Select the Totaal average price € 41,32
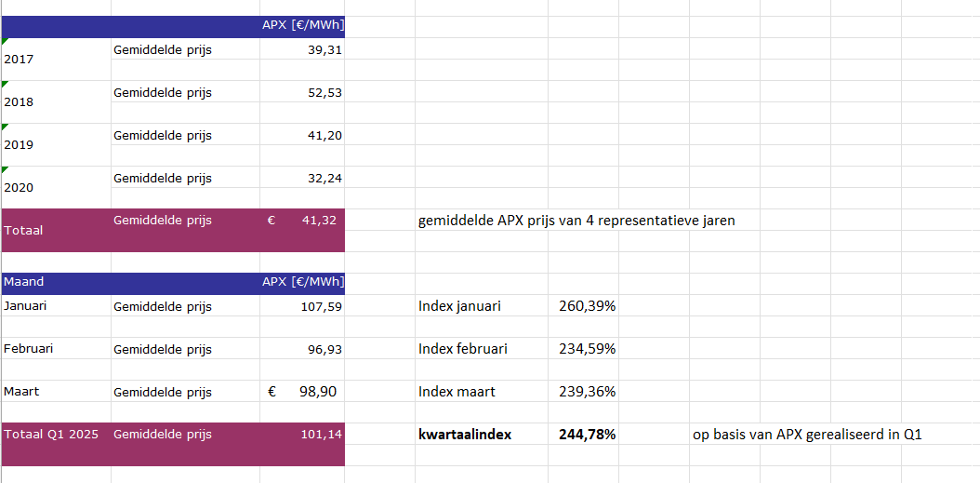Image resolution: width=980 pixels, height=483 pixels. point(302,221)
